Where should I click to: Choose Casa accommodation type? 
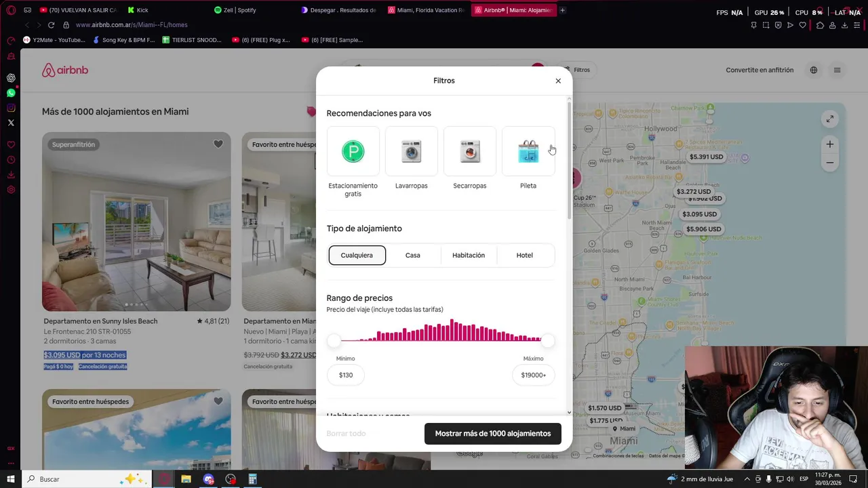413,255
